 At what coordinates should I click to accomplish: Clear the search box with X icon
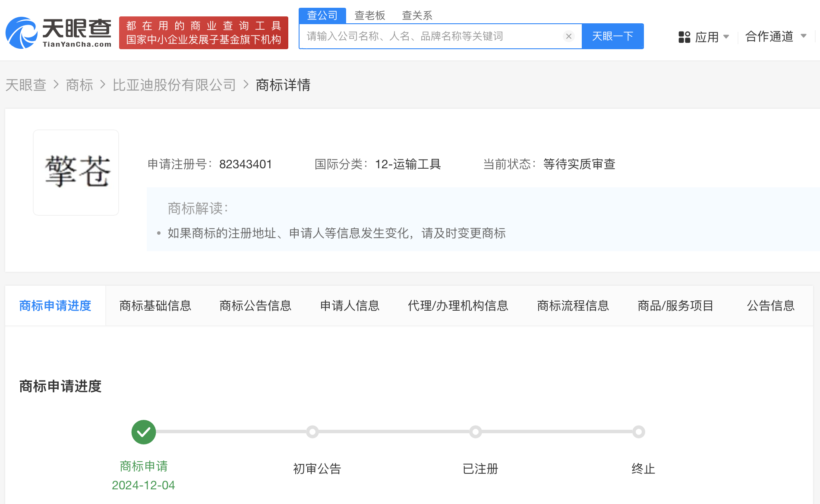(568, 36)
